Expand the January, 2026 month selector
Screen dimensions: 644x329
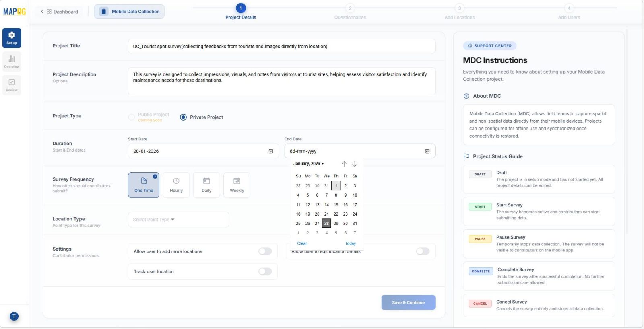308,164
